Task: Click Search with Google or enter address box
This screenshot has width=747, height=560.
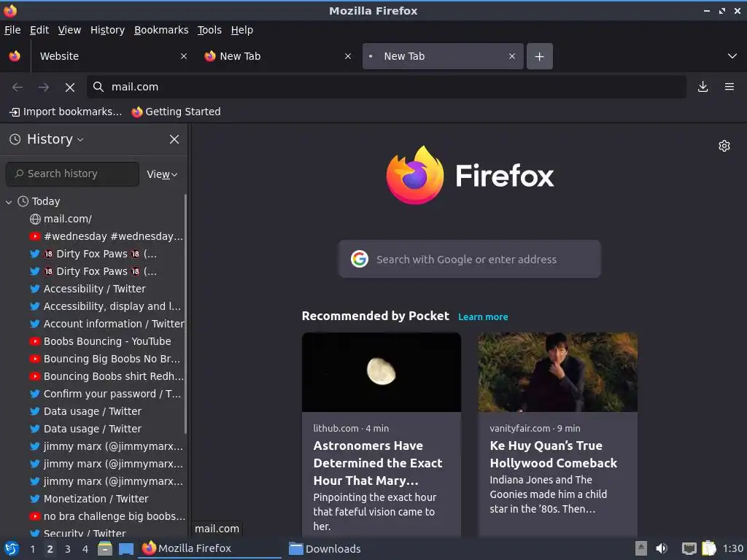Action: [x=469, y=259]
